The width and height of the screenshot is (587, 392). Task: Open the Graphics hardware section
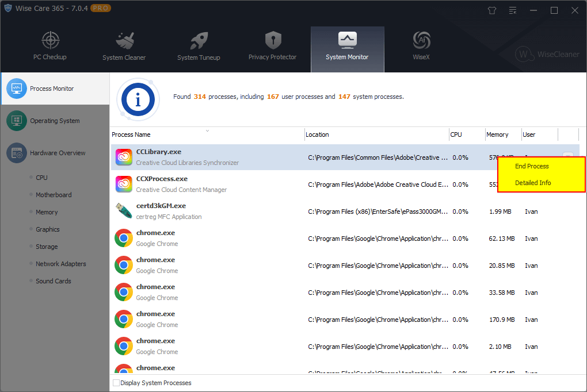48,229
